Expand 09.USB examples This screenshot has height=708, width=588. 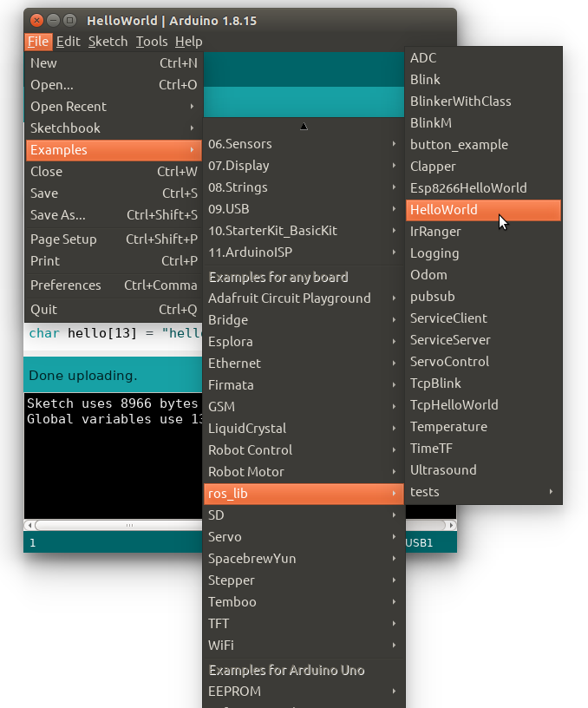click(304, 209)
